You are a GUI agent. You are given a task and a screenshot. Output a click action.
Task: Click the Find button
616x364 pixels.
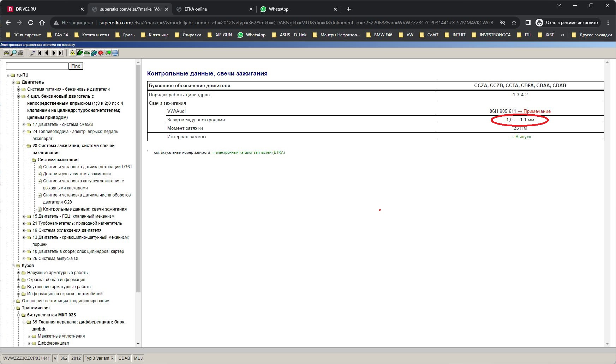coord(76,66)
